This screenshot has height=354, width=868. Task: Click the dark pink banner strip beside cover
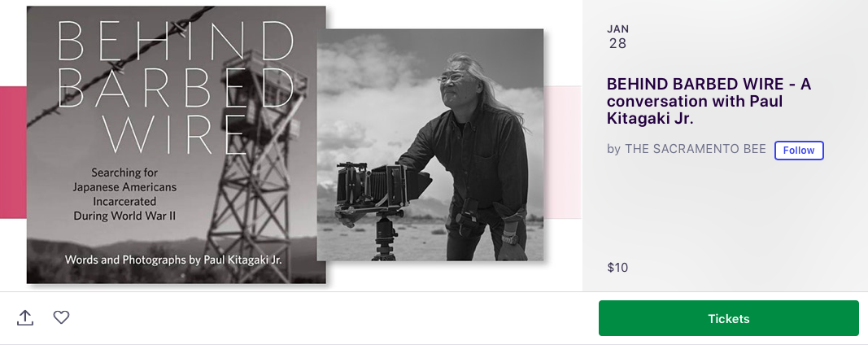tap(13, 152)
